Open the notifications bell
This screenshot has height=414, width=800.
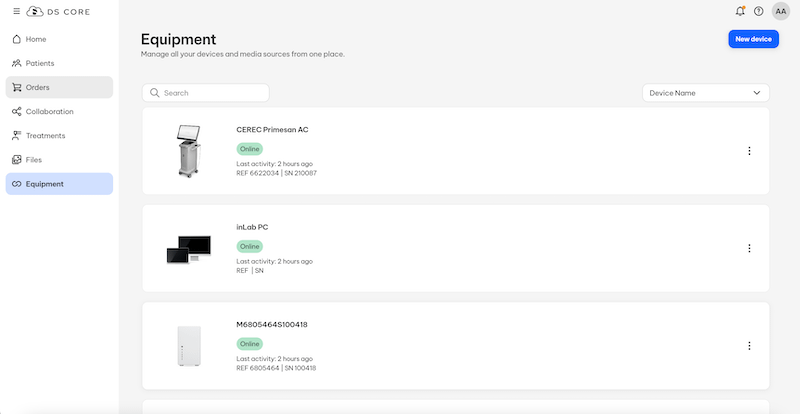(x=740, y=11)
